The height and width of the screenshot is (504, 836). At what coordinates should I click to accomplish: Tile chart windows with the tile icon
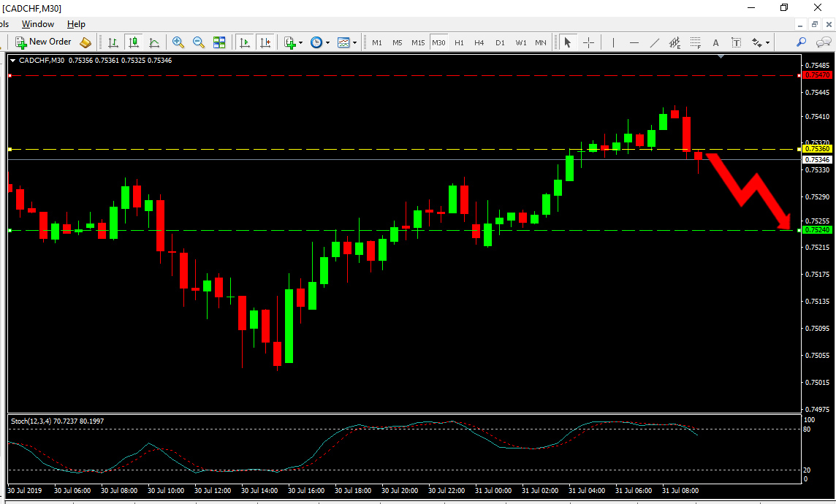pos(219,42)
